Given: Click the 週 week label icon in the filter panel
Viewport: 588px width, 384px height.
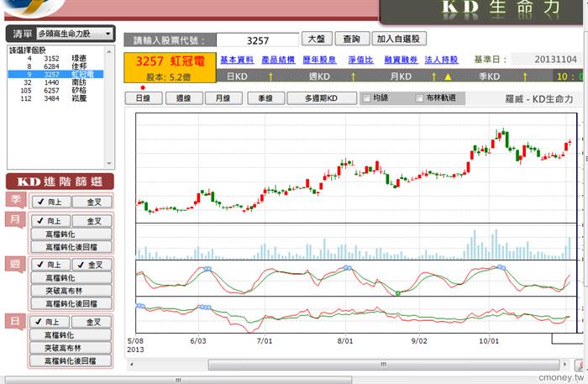Looking at the screenshot, I should (15, 265).
